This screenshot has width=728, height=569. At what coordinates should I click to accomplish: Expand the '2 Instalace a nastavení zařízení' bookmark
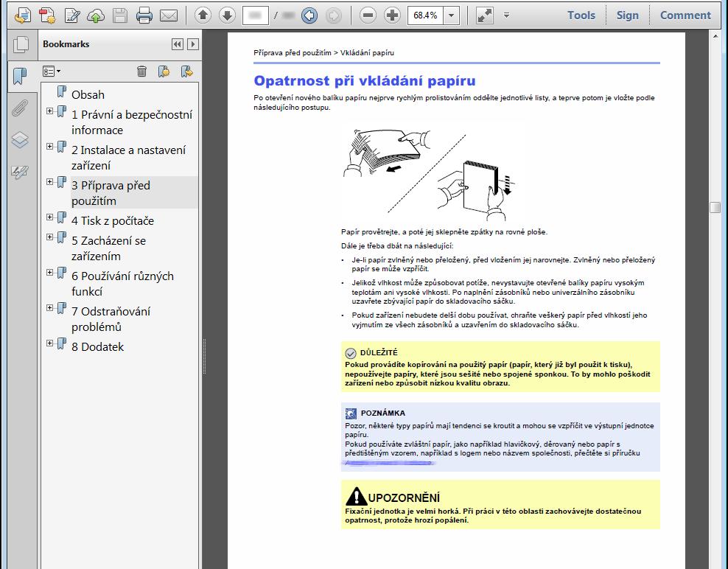49,147
